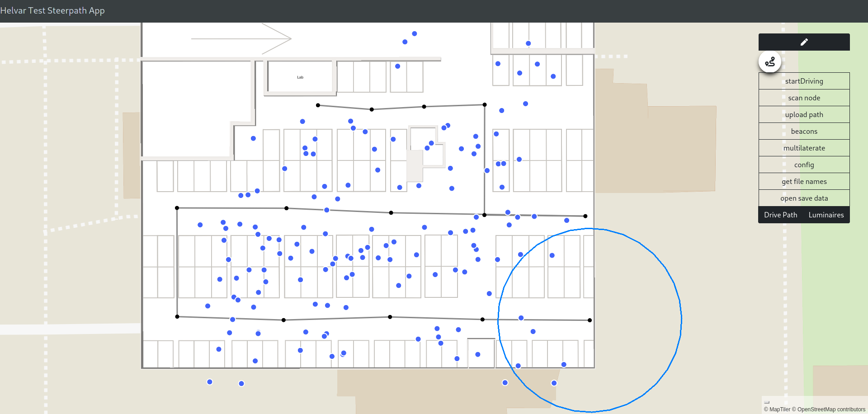The width and height of the screenshot is (868, 414).
Task: Click the light gray block in the floorplan center
Action: (415, 166)
